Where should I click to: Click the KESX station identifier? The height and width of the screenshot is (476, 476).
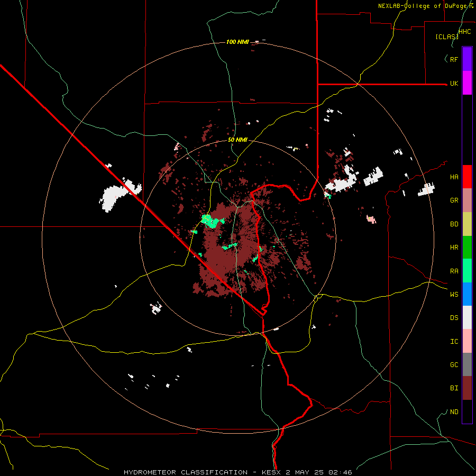point(272,472)
